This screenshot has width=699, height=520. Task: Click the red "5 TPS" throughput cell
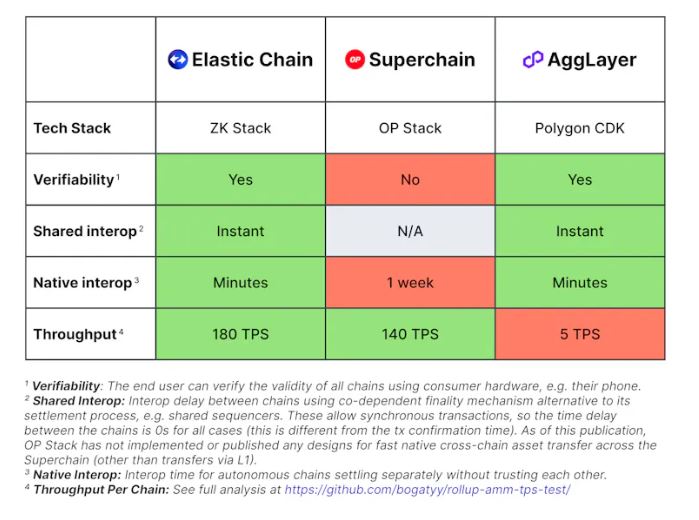[x=580, y=334]
